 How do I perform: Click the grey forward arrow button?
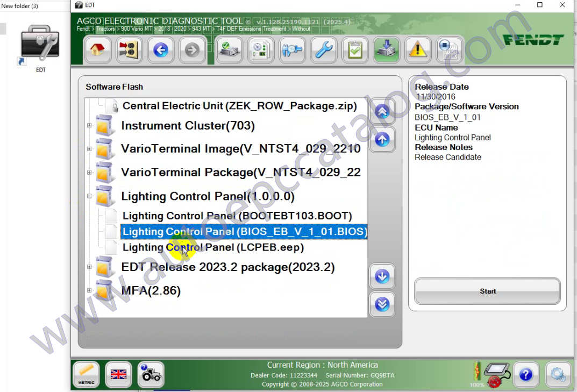coord(192,49)
